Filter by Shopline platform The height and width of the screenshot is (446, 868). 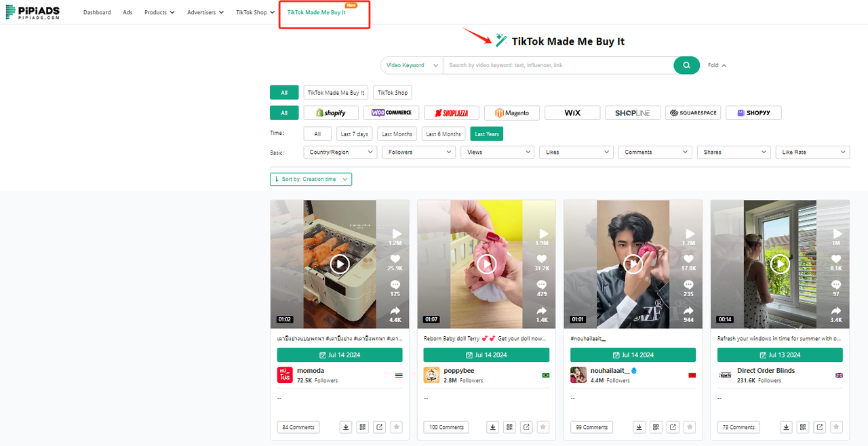click(x=633, y=113)
